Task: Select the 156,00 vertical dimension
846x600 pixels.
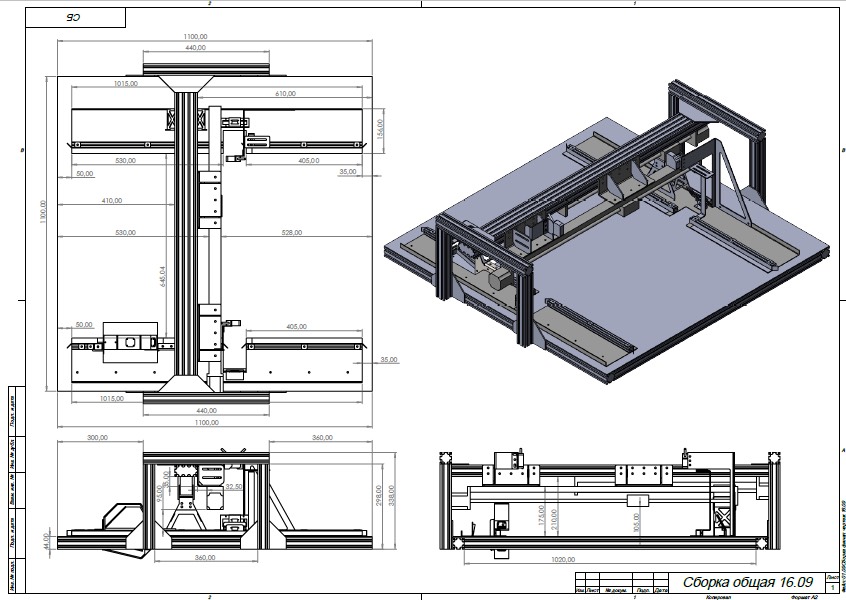Action: (380, 129)
